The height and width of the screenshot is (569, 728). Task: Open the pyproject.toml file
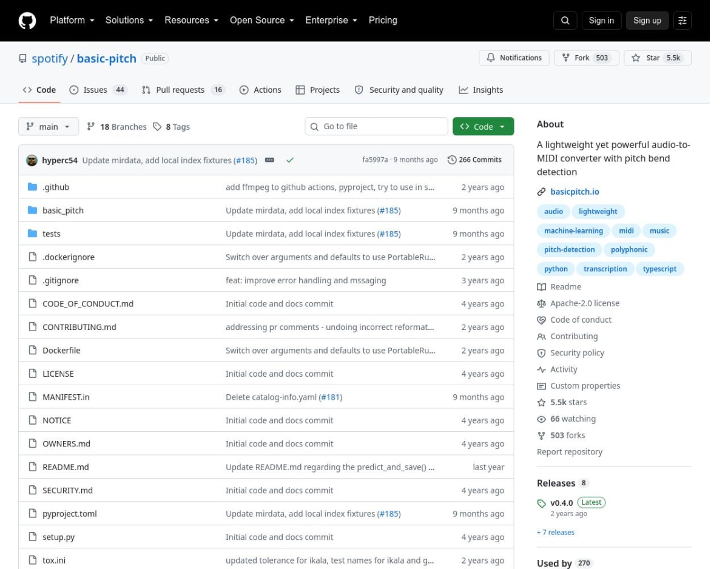70,514
